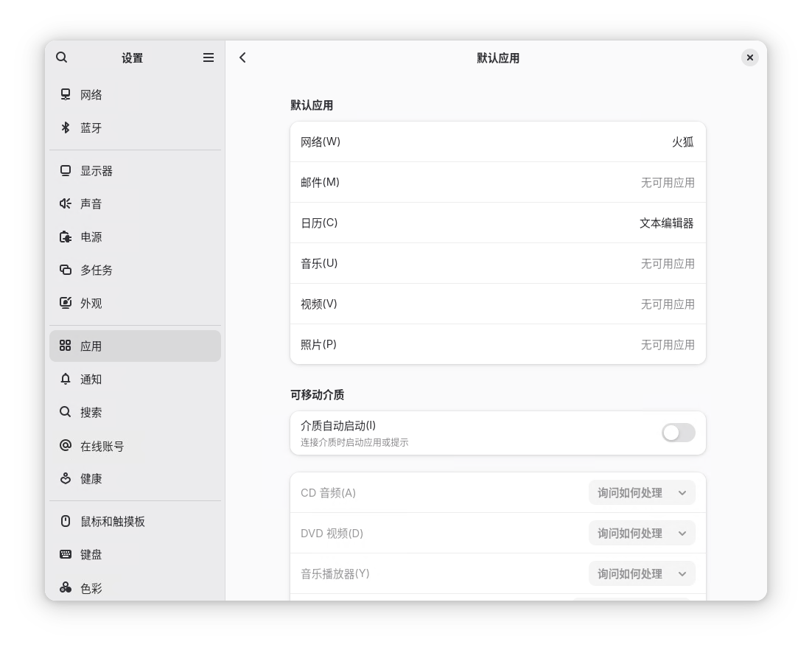Select the 日历(C) default app row
812x650 pixels.
point(497,223)
